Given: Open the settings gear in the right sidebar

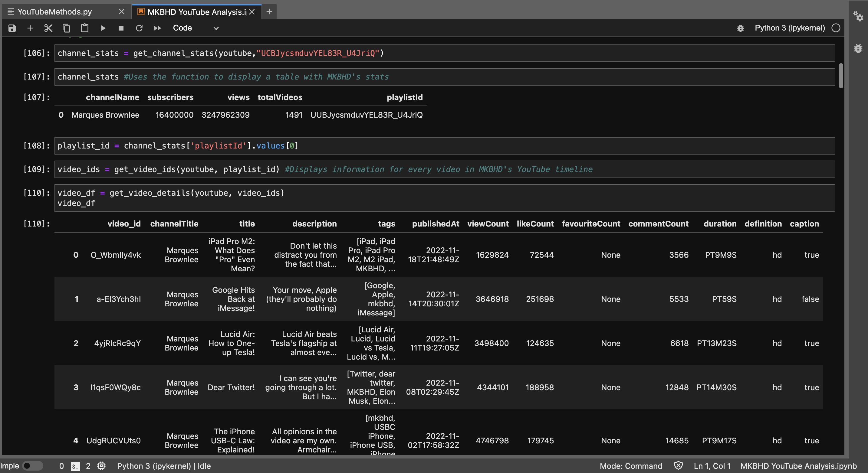Looking at the screenshot, I should point(858,16).
